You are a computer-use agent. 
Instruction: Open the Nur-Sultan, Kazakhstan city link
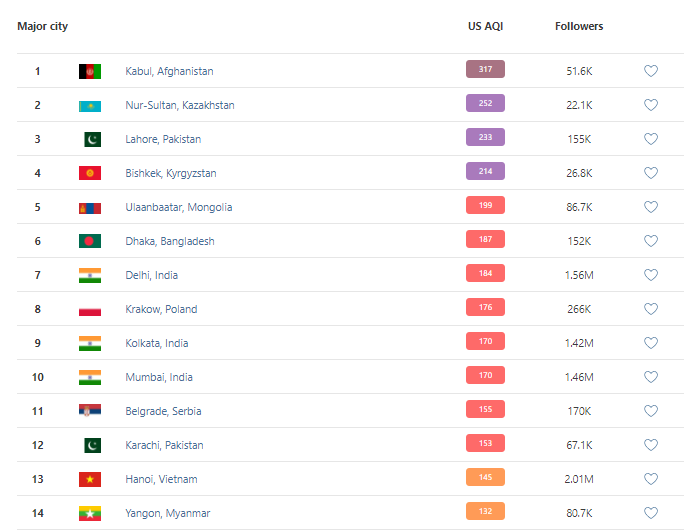(180, 105)
